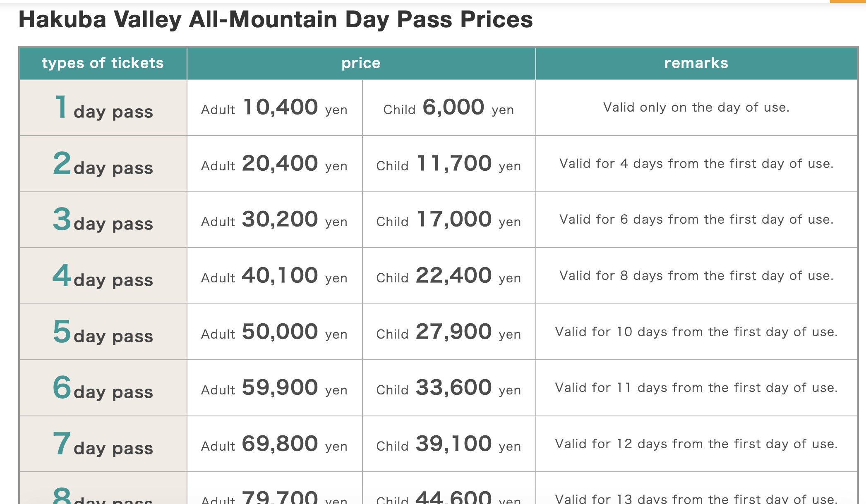The height and width of the screenshot is (504, 866).
Task: Click the 'remarks' column header
Action: point(696,63)
